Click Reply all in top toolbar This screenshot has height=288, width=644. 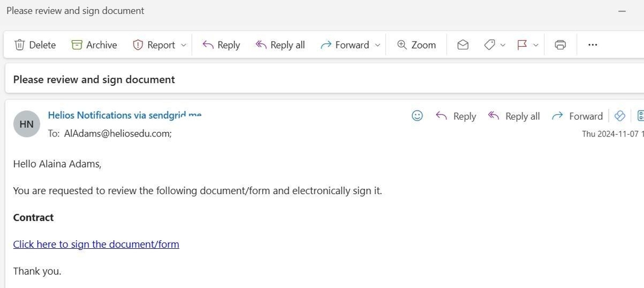pos(280,45)
